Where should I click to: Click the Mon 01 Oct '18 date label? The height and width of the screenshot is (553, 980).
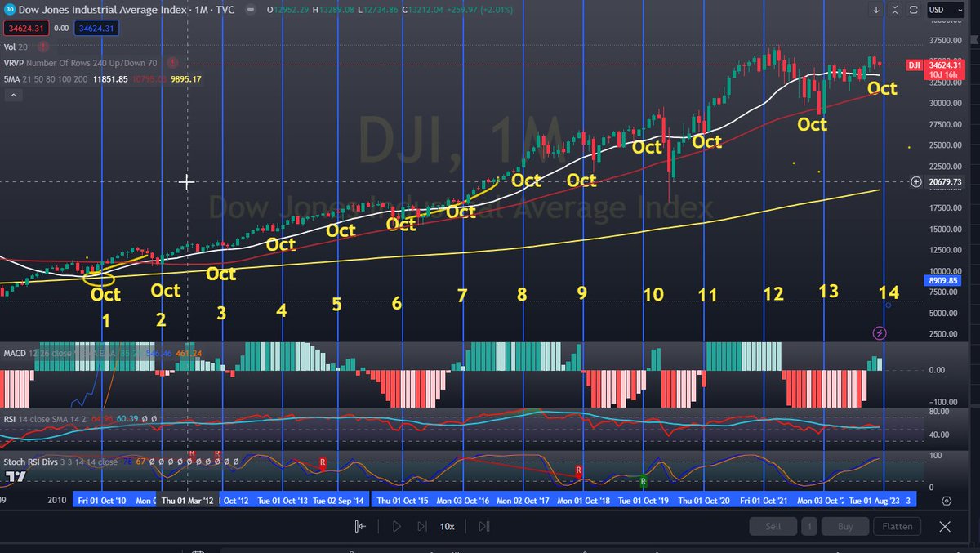tap(582, 501)
